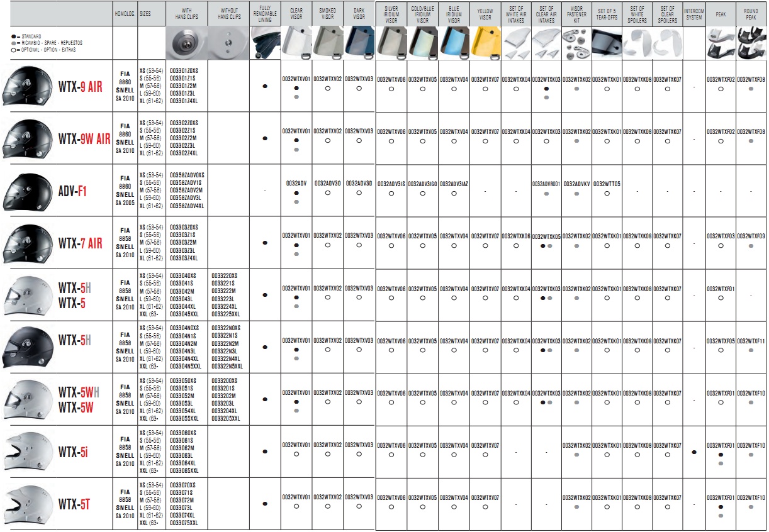Select fastener kit code 0032ADVKV

(x=576, y=184)
